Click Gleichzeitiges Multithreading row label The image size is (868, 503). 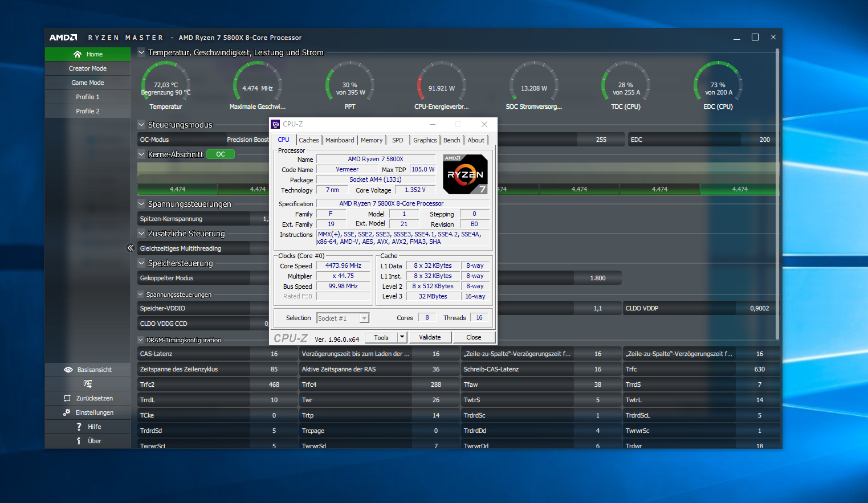click(x=181, y=248)
